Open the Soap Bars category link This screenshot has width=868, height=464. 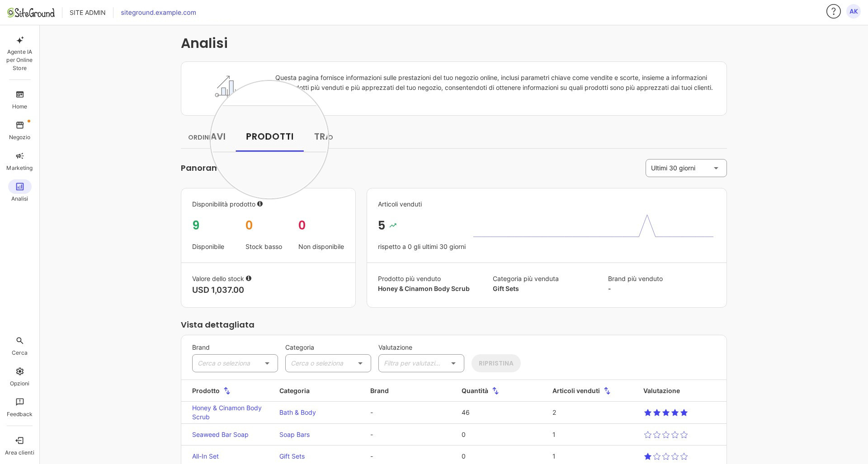294,435
